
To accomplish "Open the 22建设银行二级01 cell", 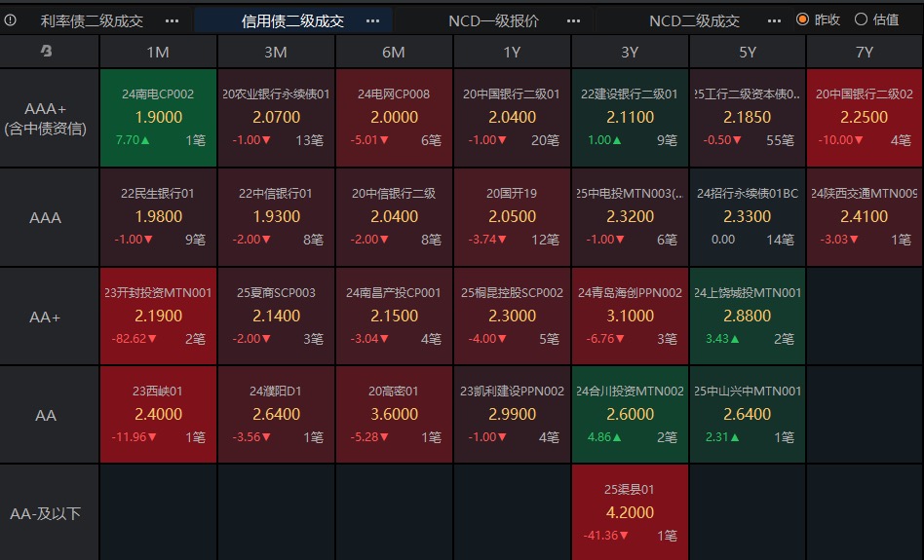I will coord(630,118).
